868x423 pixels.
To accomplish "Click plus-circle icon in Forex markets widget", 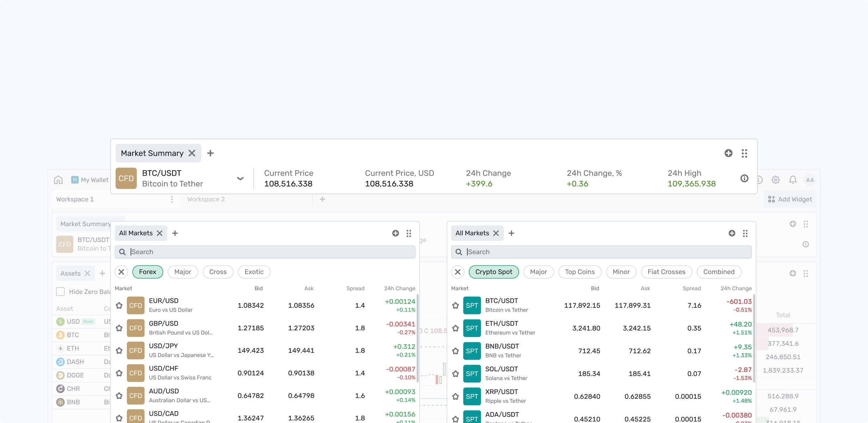I will 396,233.
